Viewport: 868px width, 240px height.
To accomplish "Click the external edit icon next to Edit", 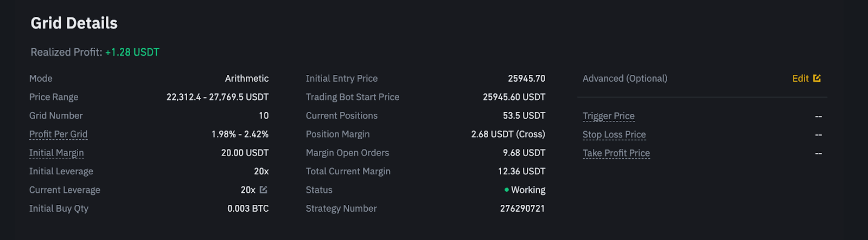I will pos(817,78).
